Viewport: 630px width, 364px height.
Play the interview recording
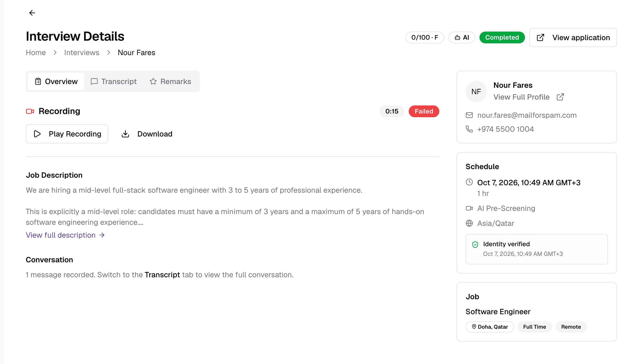pos(67,134)
